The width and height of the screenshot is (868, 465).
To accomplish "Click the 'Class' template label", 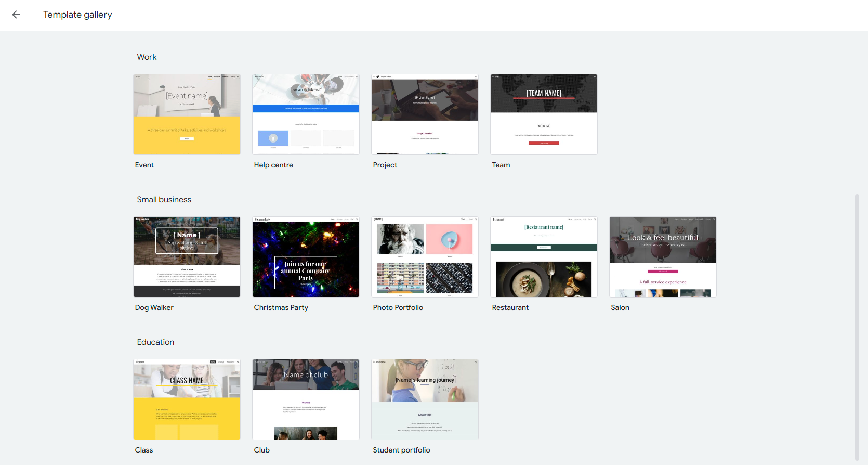I will (x=143, y=450).
